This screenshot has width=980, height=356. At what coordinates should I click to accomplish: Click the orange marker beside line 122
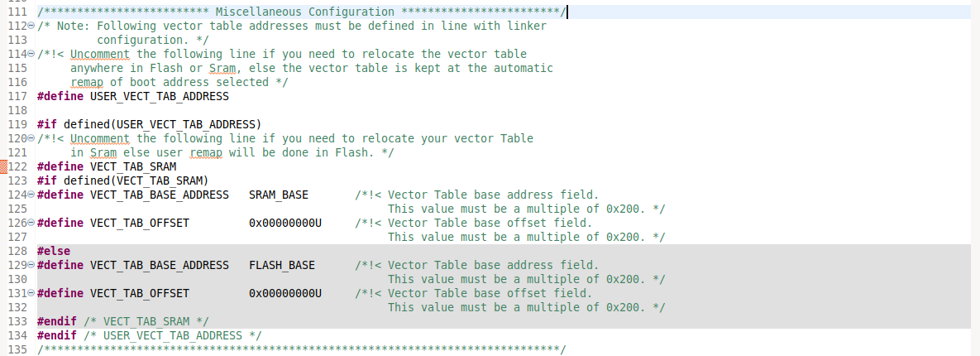pos(4,166)
